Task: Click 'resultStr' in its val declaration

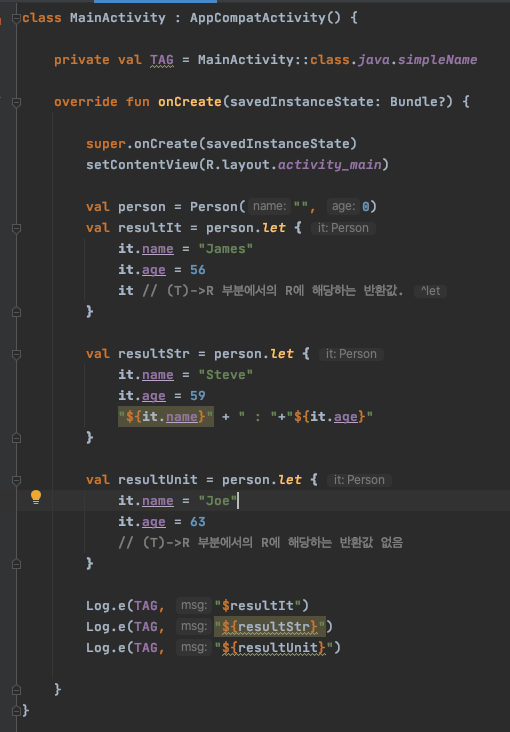Action: 154,354
